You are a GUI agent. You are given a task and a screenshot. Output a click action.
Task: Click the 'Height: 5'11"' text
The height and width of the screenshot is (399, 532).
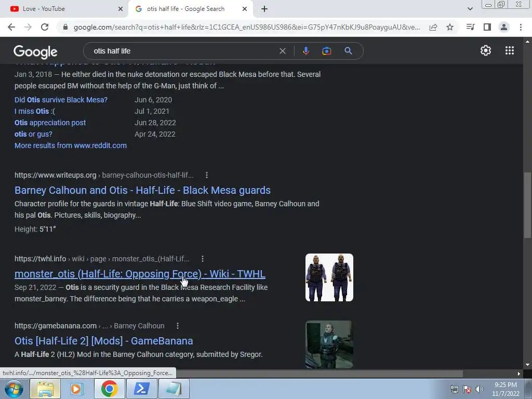click(x=35, y=229)
